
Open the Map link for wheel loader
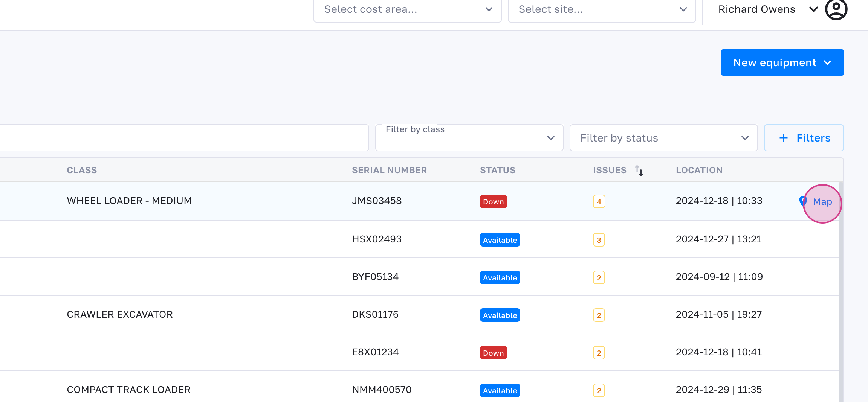(822, 202)
